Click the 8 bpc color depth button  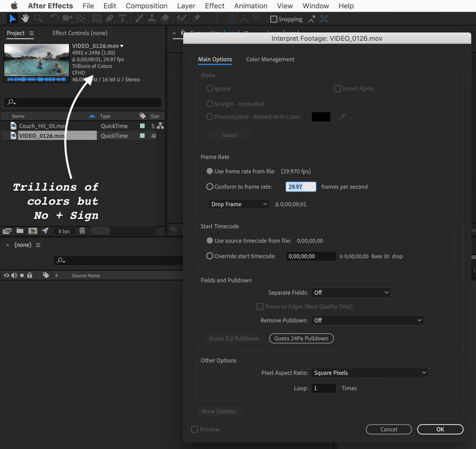[x=64, y=231]
